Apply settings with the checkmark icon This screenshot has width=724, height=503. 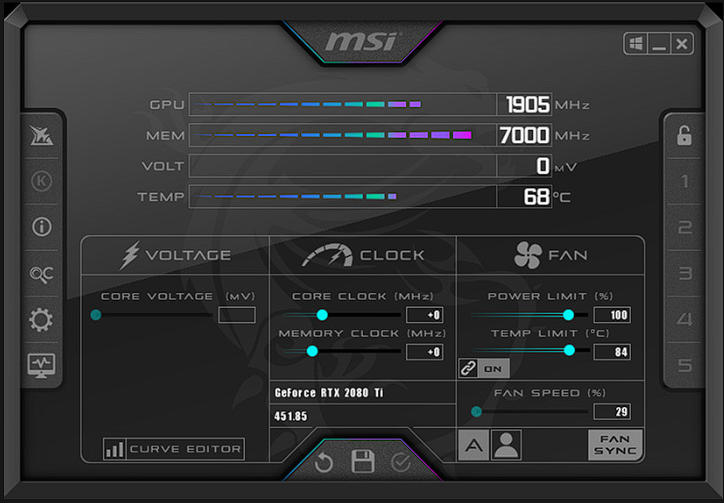click(400, 462)
